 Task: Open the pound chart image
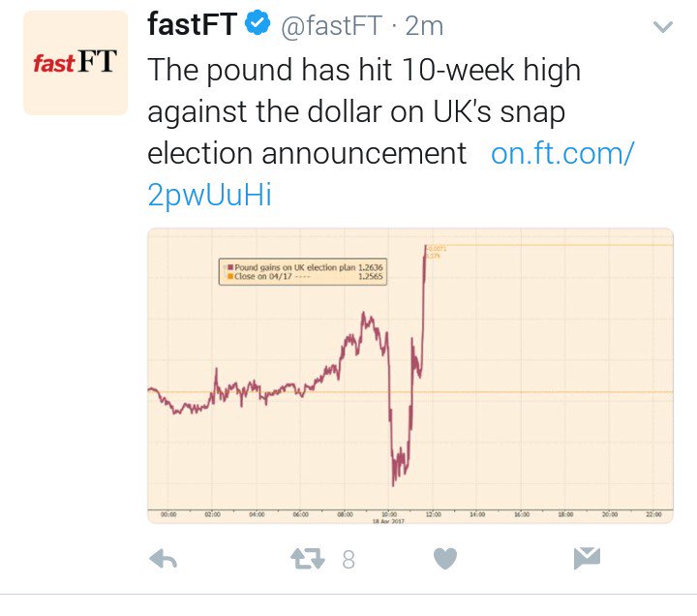[410, 376]
